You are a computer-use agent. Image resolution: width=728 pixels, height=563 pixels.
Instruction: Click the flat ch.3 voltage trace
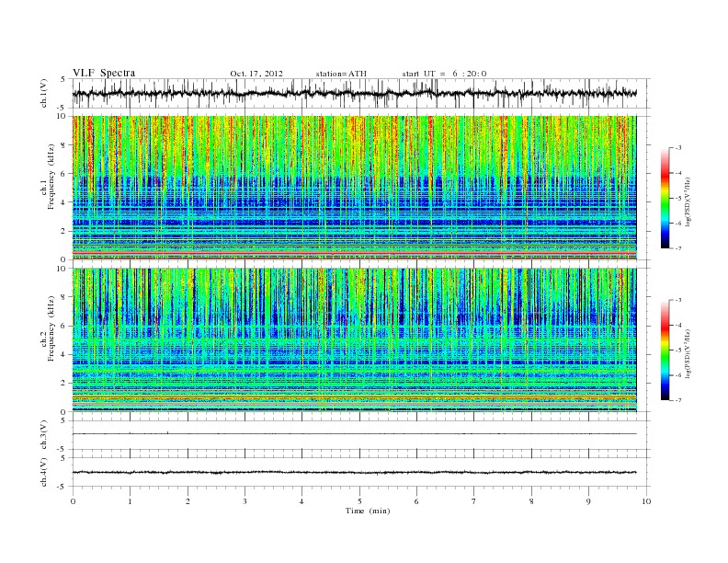tap(354, 434)
